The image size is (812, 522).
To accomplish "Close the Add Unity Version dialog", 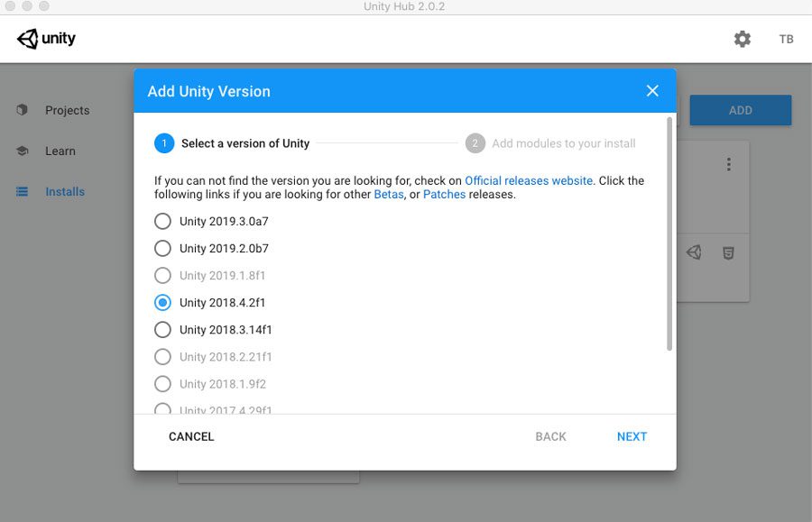I will 652,90.
